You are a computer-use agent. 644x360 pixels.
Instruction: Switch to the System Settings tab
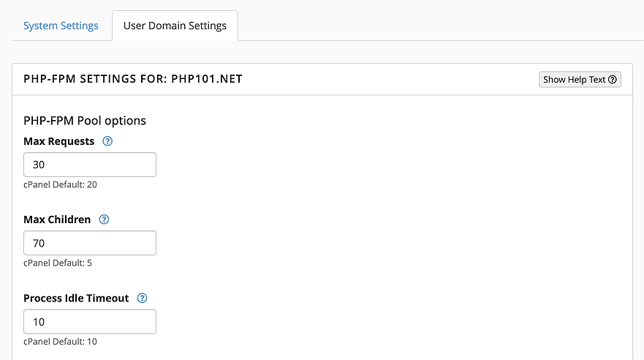[61, 26]
